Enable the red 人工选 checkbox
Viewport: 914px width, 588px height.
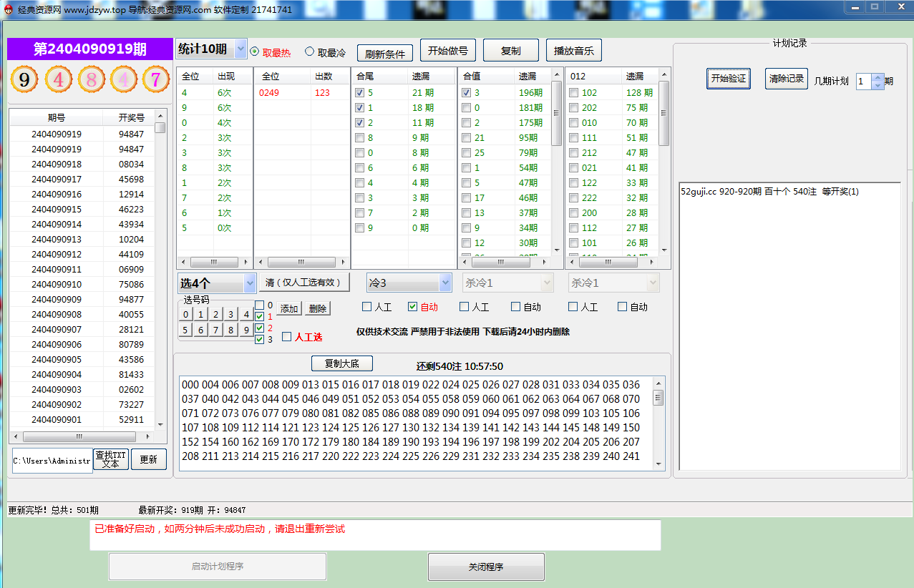(287, 337)
